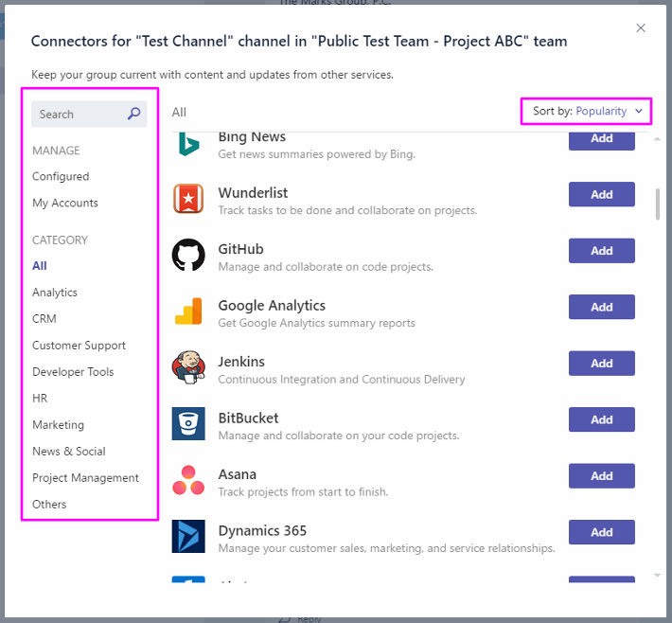Filter by Developer Tools category
This screenshot has height=623, width=672.
tap(73, 372)
